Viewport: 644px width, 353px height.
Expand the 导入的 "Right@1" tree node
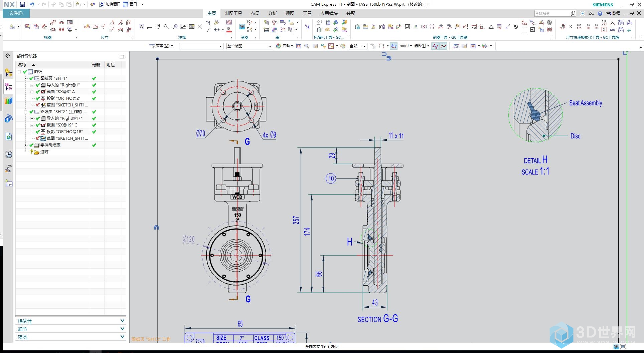(x=32, y=85)
